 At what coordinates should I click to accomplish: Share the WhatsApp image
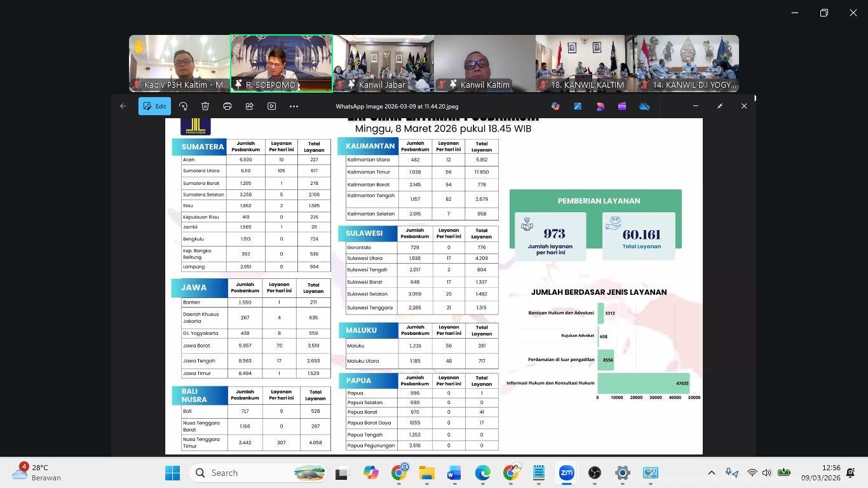pyautogui.click(x=249, y=106)
